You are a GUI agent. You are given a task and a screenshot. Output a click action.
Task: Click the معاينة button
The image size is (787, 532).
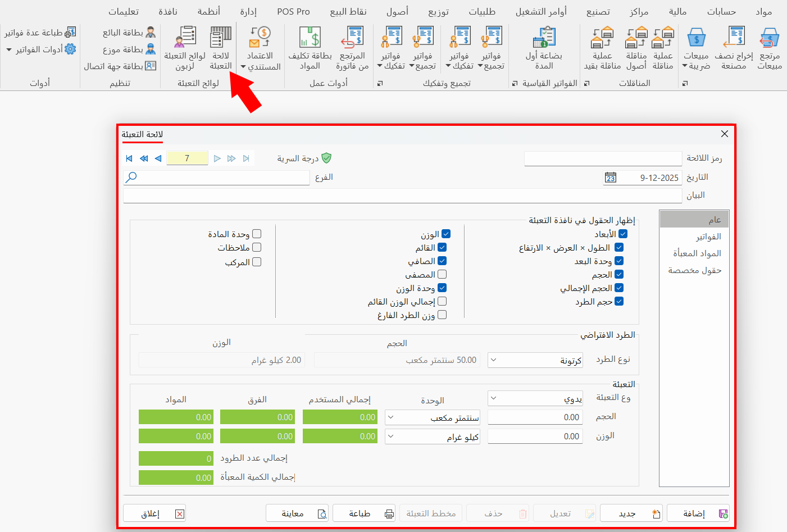coord(297,512)
